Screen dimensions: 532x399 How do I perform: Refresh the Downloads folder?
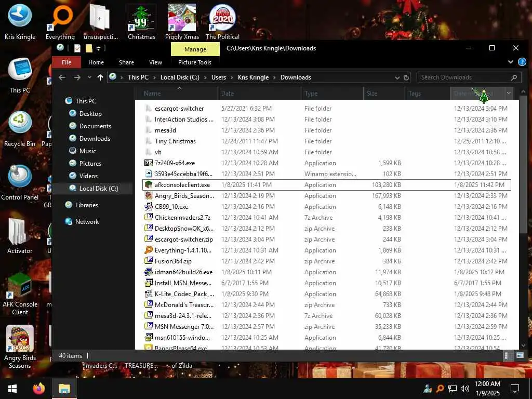pos(406,78)
